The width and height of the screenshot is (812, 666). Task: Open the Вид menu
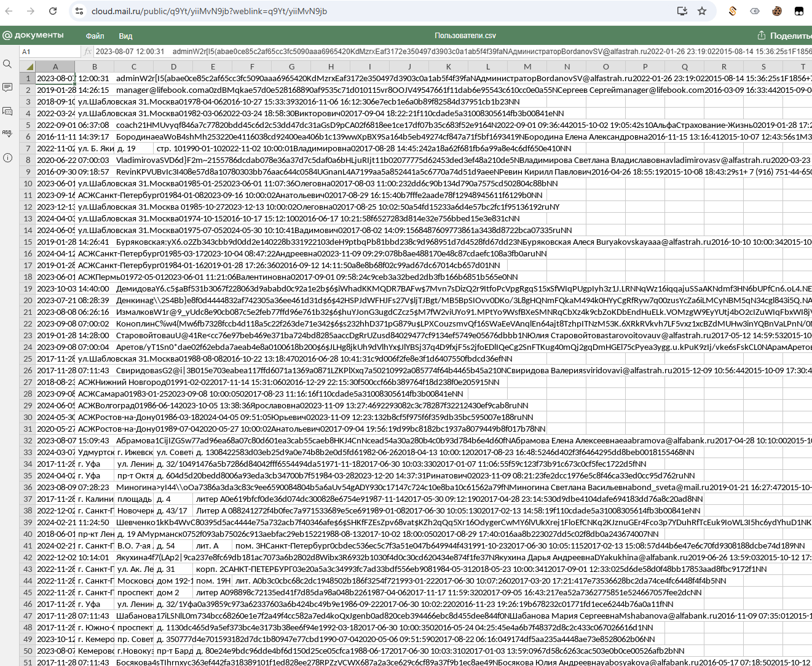tap(125, 36)
